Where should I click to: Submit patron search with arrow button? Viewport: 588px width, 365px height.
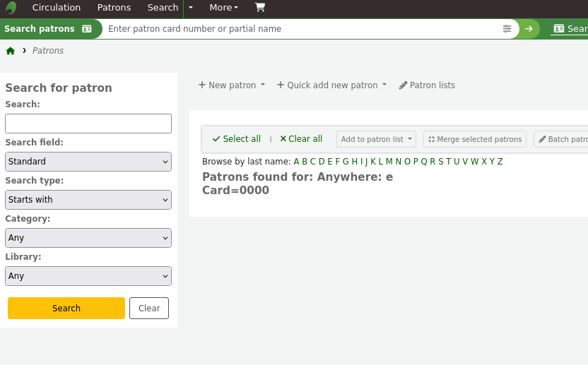(x=529, y=29)
